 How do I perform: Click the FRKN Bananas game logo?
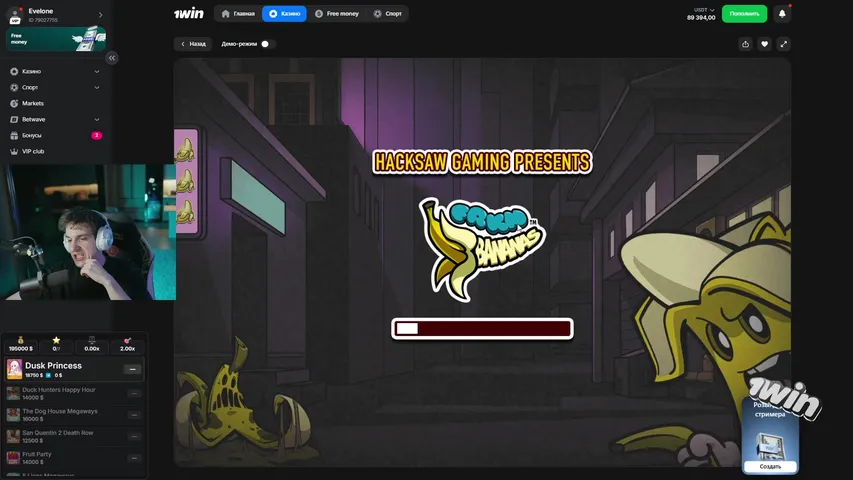point(481,249)
